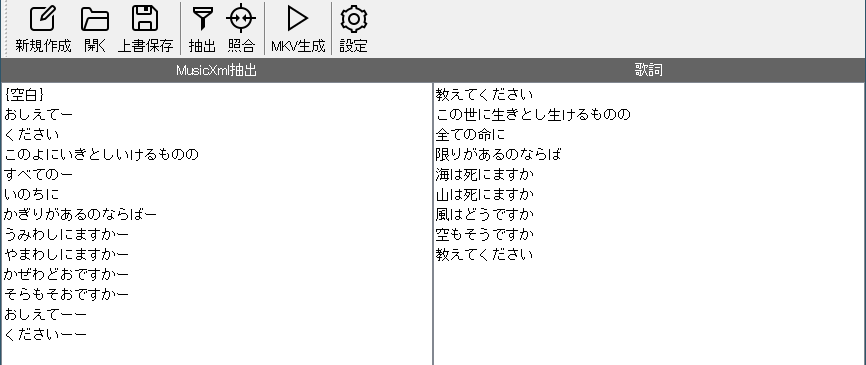
Task: Run the 抽出 funnel extract tool
Action: point(203,28)
